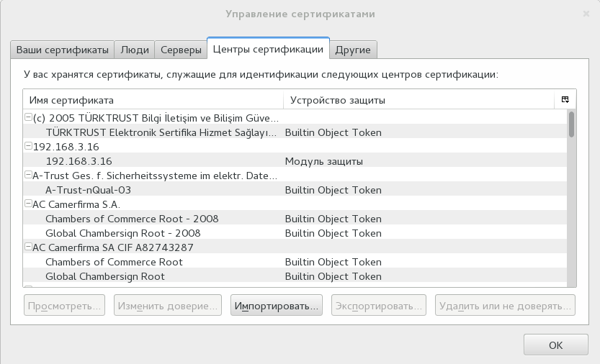
Task: Click the AC Camerfirma S.A. group label
Action: point(76,204)
